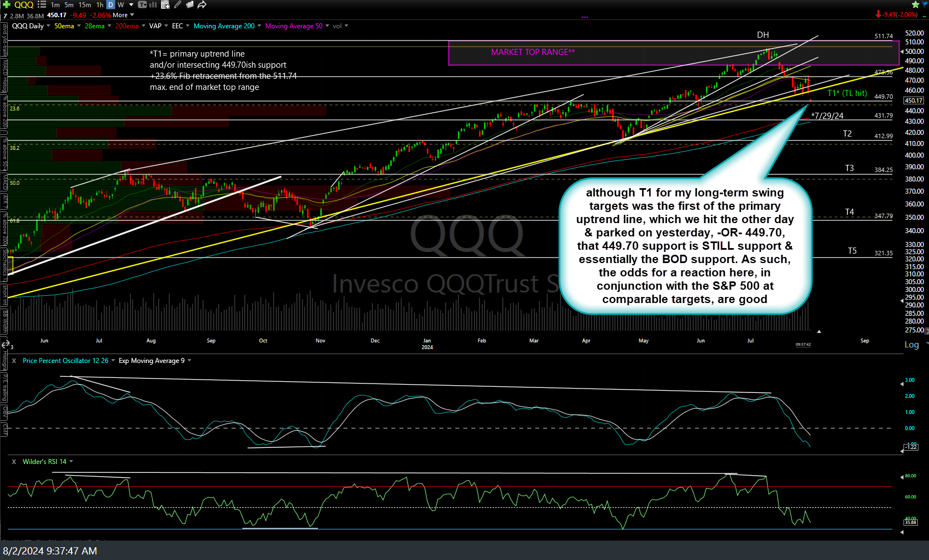Select the 1h timeframe
929x560 pixels.
coord(100,4)
